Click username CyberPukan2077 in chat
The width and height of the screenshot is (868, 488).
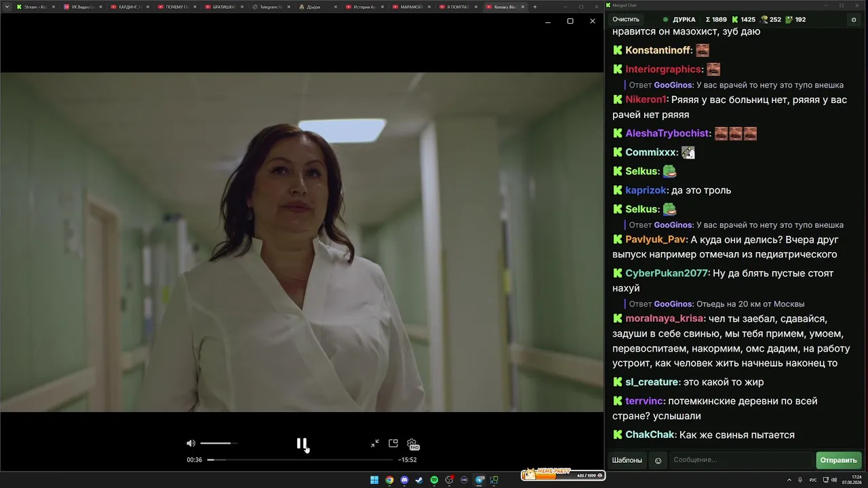668,273
